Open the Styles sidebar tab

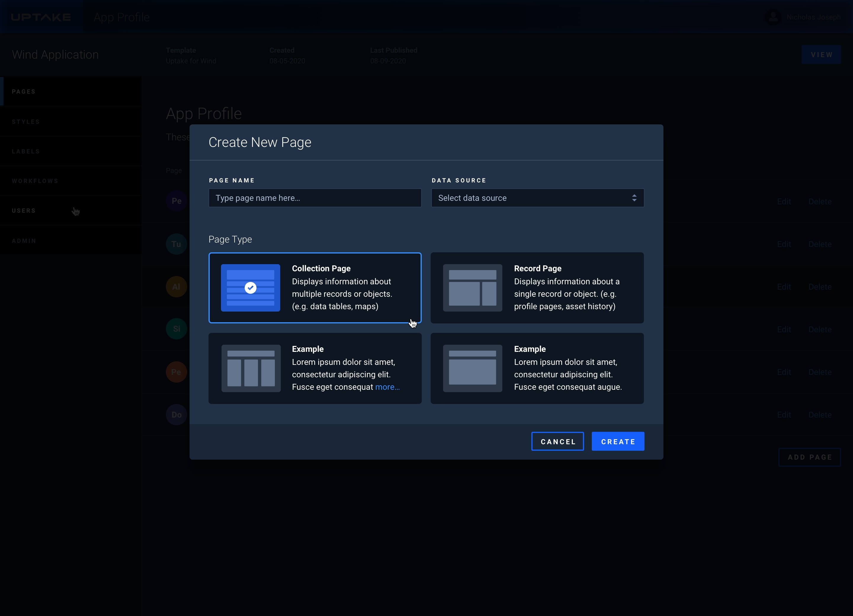(x=25, y=122)
